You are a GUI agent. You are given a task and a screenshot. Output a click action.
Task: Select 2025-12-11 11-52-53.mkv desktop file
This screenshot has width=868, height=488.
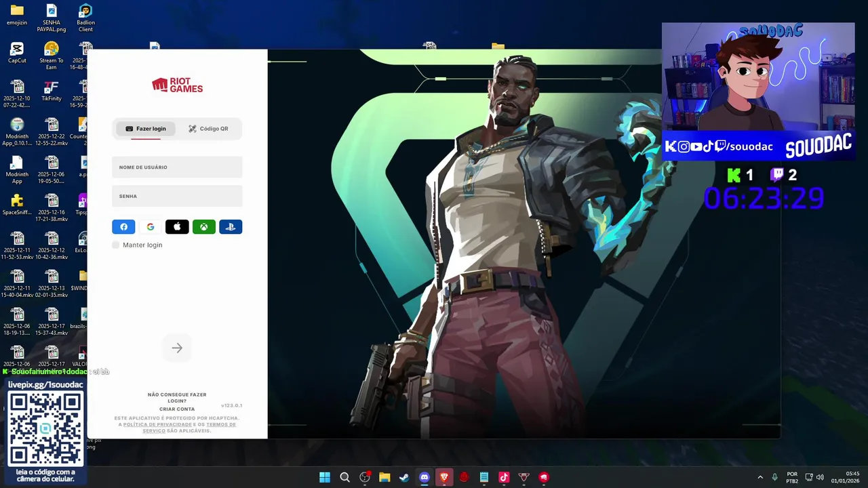click(x=17, y=246)
